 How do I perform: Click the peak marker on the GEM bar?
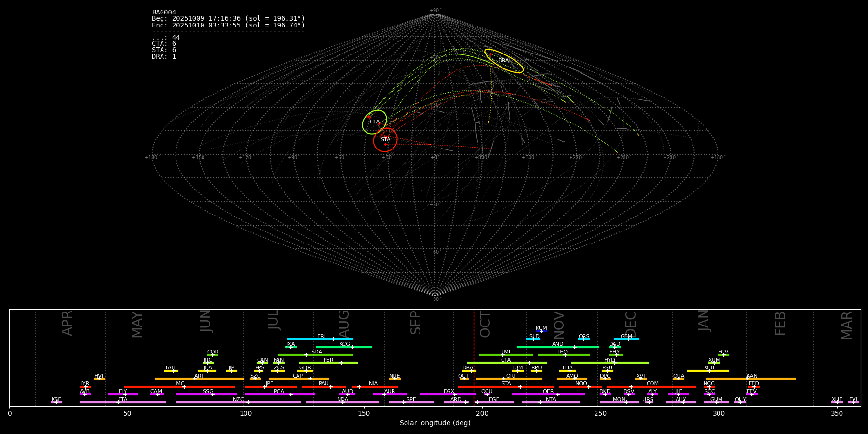click(x=628, y=339)
